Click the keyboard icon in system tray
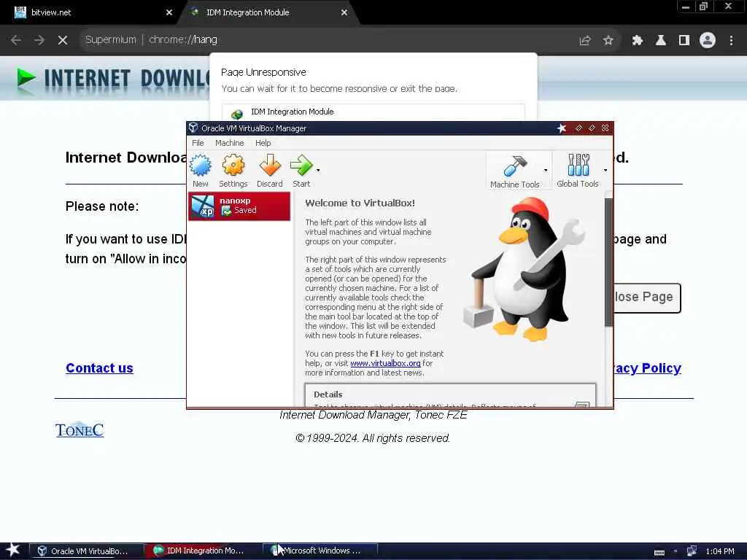Screen dimensions: 747x560 pos(659,552)
